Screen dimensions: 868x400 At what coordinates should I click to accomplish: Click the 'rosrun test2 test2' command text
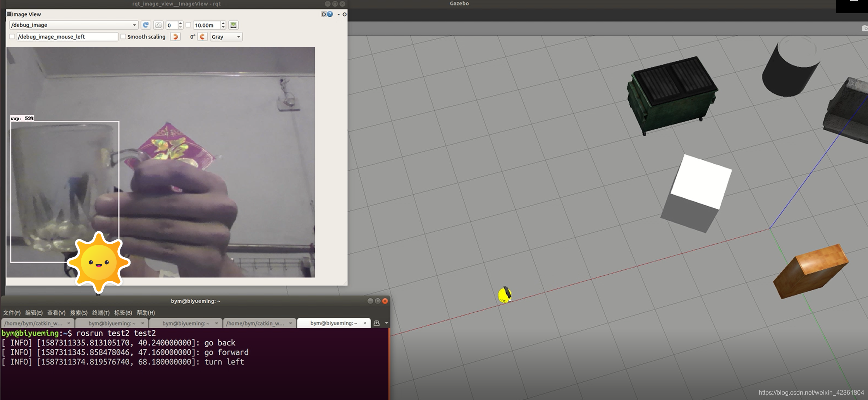tap(116, 333)
